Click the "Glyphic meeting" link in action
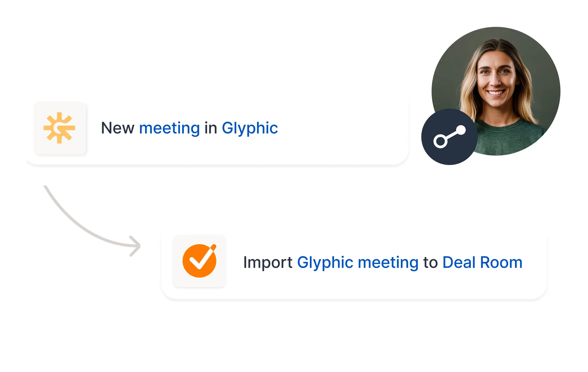 point(358,263)
